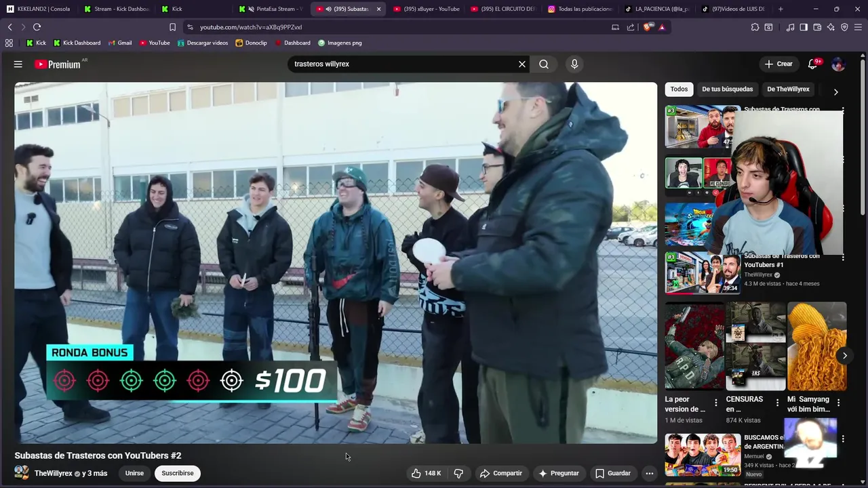
Task: Toggle the browser sidebar panel icon
Action: point(804,27)
